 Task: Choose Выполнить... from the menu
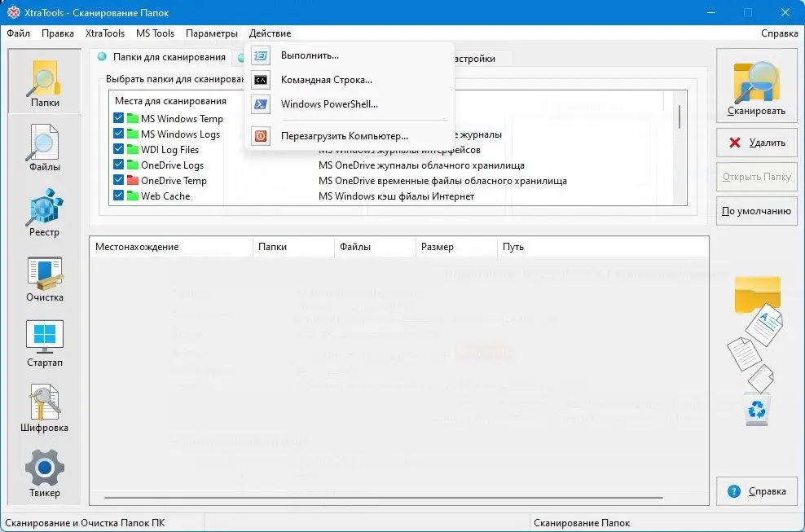[x=350, y=55]
